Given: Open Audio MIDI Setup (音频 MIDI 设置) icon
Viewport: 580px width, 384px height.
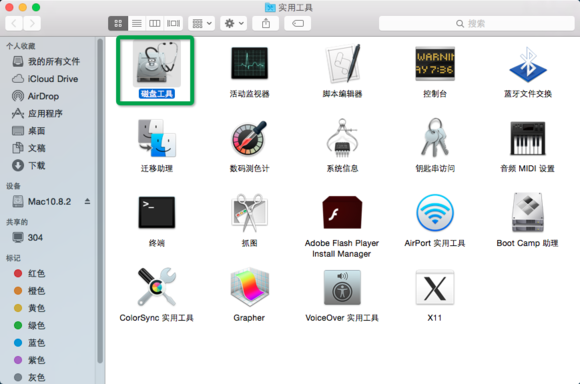Looking at the screenshot, I should click(x=528, y=138).
